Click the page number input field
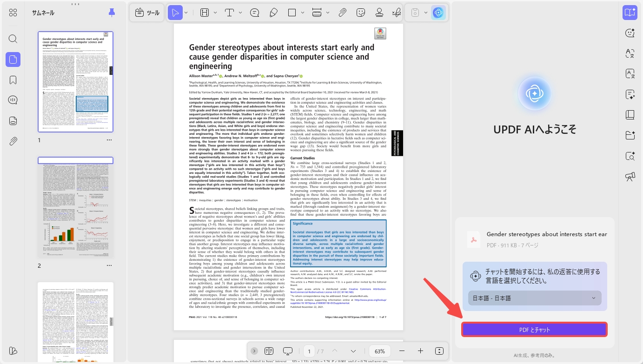This screenshot has width=643, height=364. pyautogui.click(x=310, y=351)
